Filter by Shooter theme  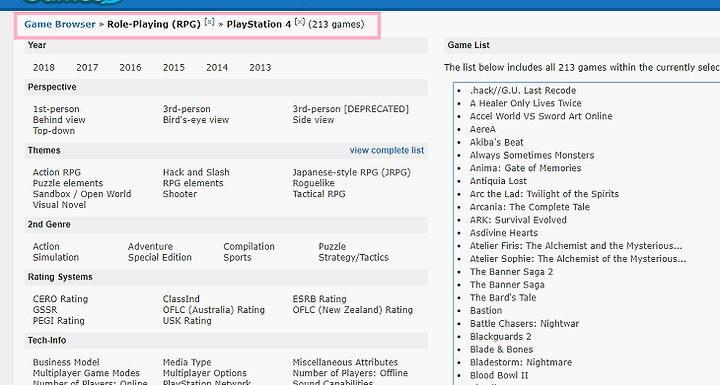click(180, 194)
